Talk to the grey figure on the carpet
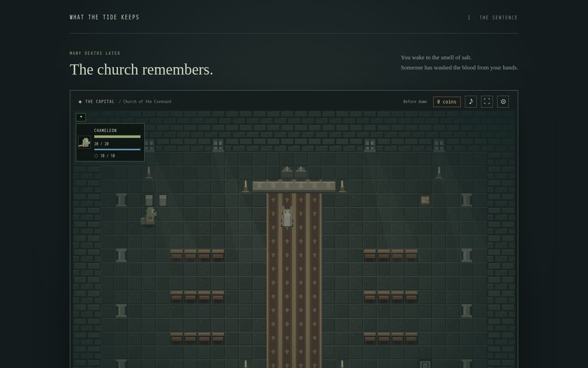The width and height of the screenshot is (588, 368). click(x=287, y=217)
